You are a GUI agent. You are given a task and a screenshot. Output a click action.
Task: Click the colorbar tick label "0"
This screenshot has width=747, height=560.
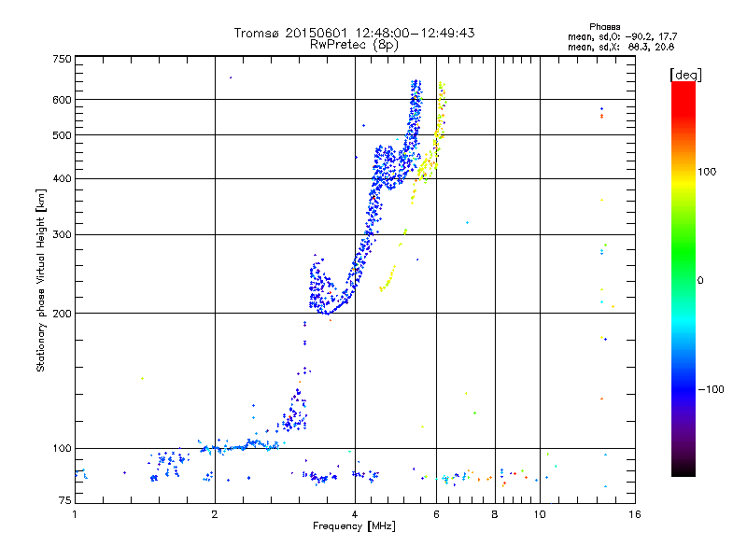point(700,280)
